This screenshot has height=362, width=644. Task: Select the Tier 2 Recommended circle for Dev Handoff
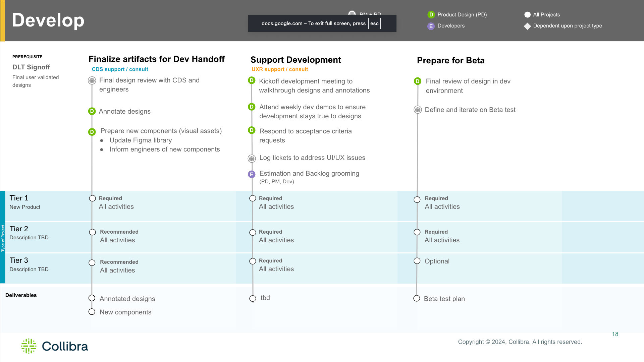coord(93,232)
